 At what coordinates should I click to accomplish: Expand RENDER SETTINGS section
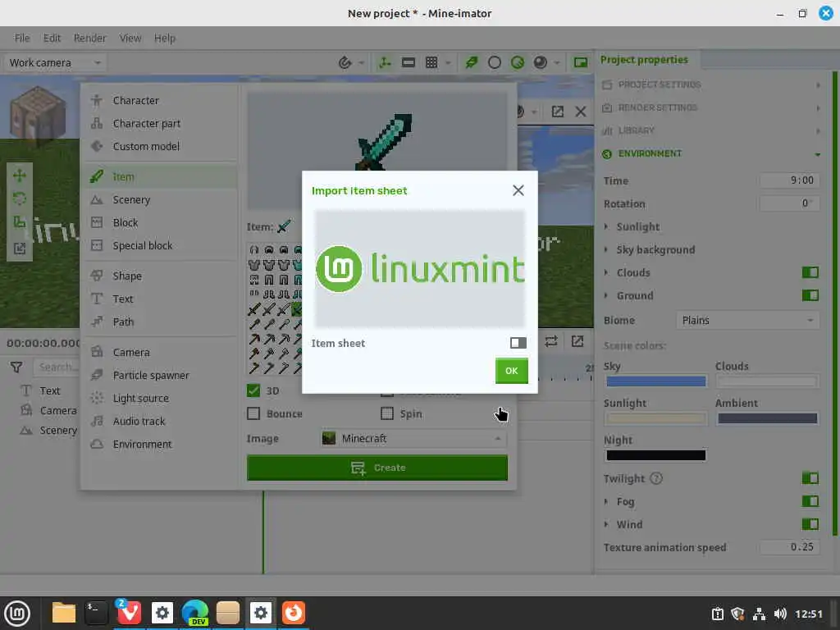tap(711, 107)
